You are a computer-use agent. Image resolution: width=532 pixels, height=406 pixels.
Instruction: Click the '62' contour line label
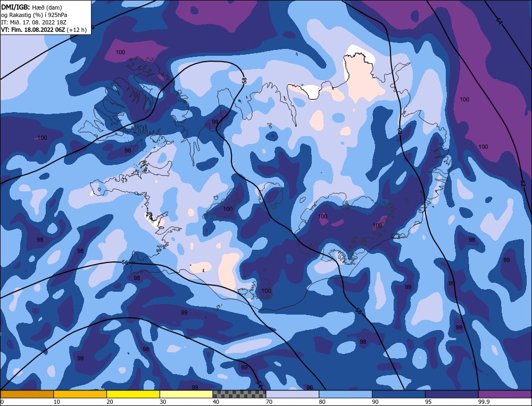pyautogui.click(x=523, y=183)
